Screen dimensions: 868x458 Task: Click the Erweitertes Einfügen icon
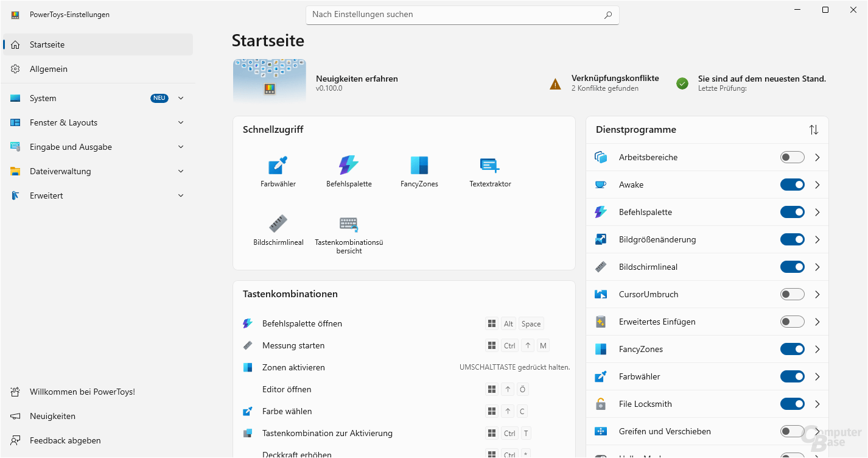coord(601,322)
